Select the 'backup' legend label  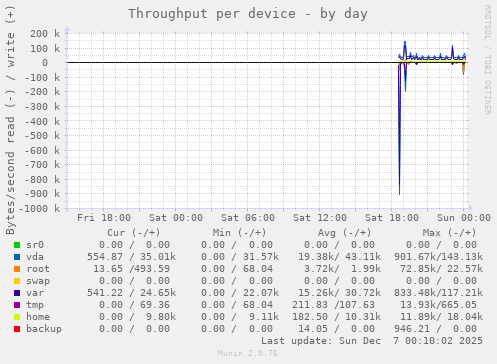point(44,329)
